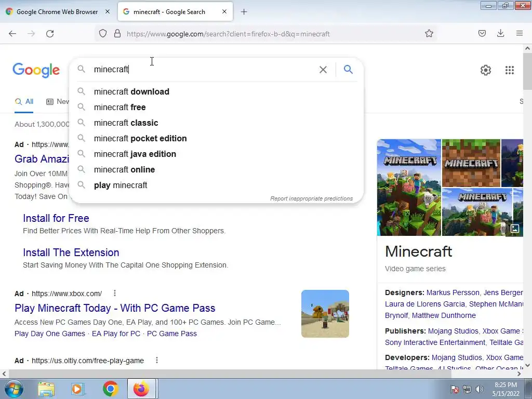The width and height of the screenshot is (532, 399).
Task: Open Play Day One Games sitelink
Action: pyautogui.click(x=49, y=334)
